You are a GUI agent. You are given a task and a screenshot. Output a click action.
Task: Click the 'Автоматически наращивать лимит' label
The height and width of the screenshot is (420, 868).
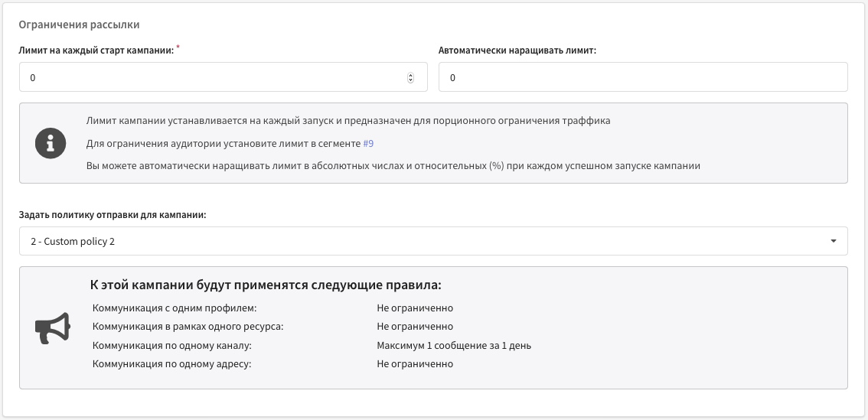(517, 50)
